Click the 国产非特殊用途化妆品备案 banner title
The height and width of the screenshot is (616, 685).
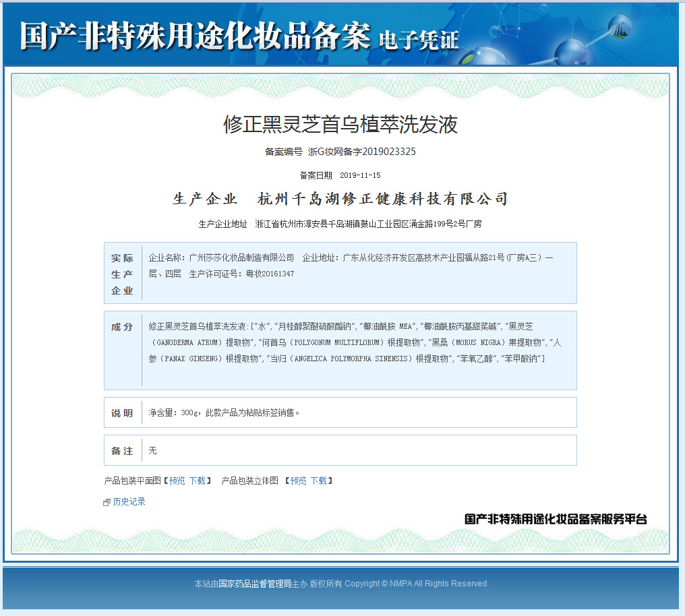click(x=195, y=36)
